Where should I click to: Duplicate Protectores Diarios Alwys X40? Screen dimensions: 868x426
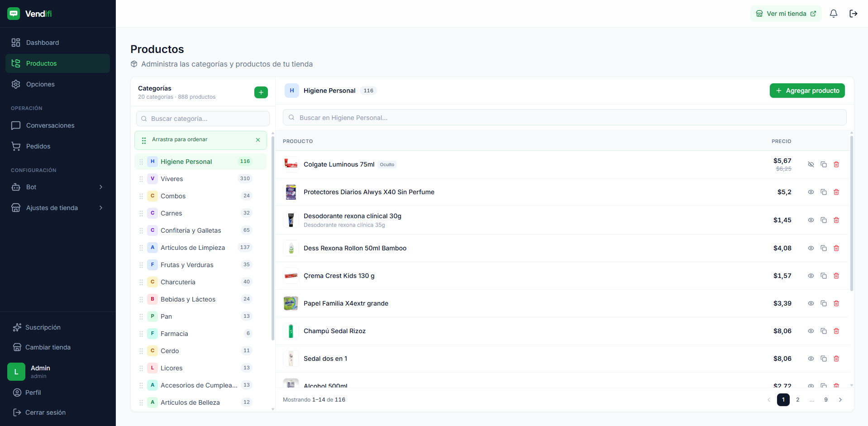pyautogui.click(x=824, y=192)
